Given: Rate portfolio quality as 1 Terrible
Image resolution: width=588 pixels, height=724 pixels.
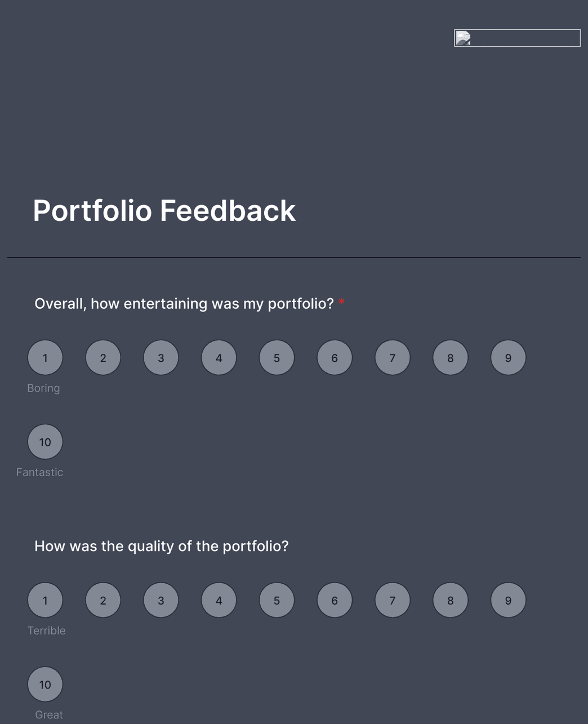Looking at the screenshot, I should click(x=45, y=600).
